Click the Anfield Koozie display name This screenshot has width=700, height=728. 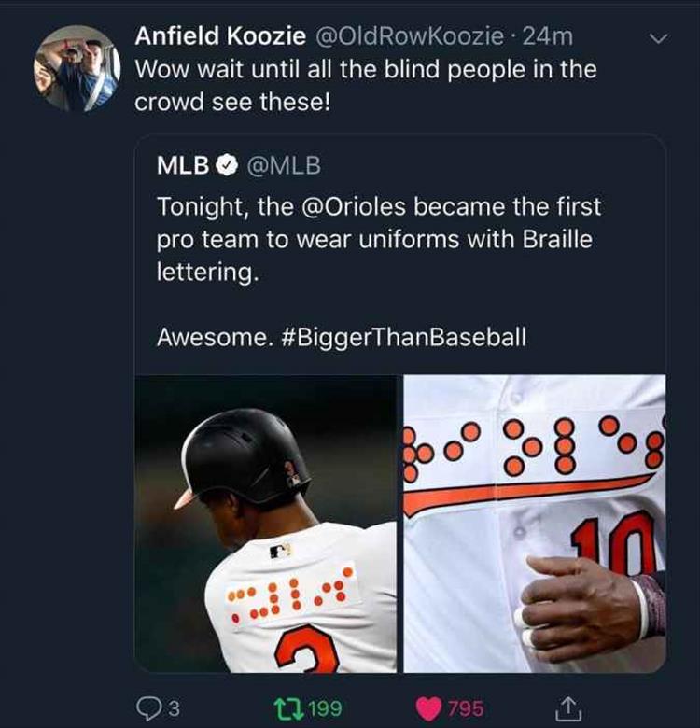point(220,36)
